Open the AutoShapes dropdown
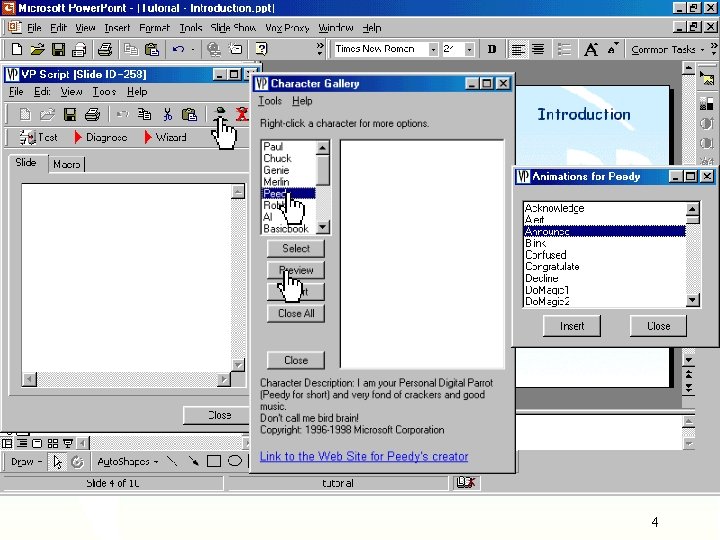Screen dimensions: 720x540 (127, 461)
